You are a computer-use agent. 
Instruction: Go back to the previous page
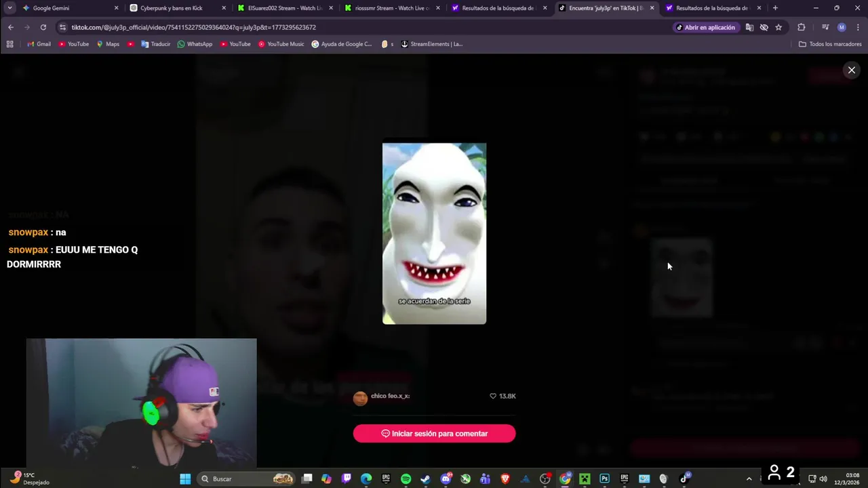click(x=11, y=27)
